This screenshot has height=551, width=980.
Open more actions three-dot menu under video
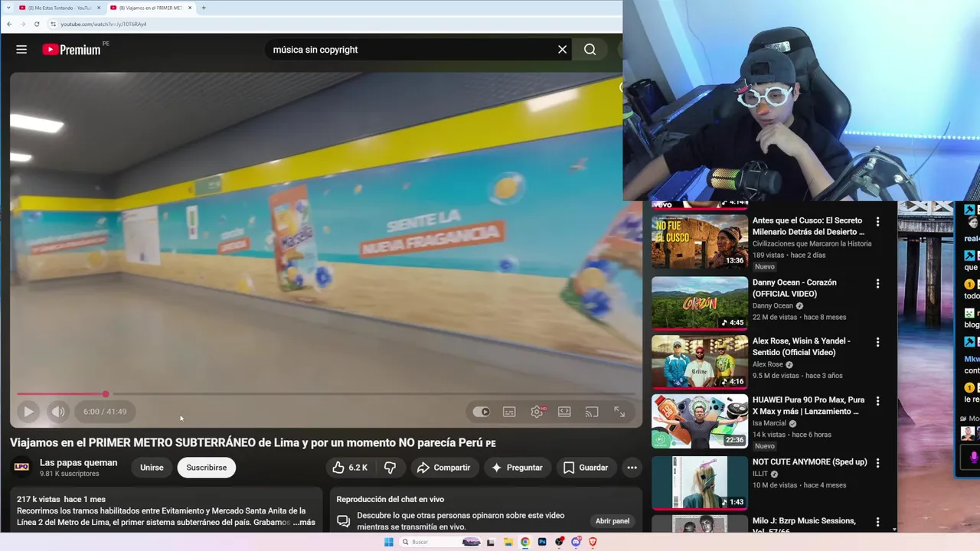coord(632,468)
